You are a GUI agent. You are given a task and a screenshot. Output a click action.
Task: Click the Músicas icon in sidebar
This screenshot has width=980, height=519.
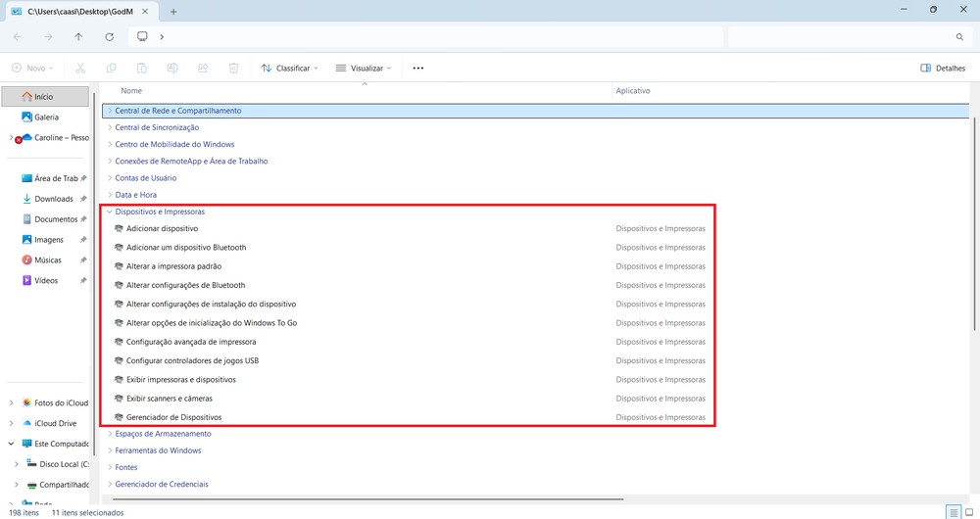tap(26, 259)
